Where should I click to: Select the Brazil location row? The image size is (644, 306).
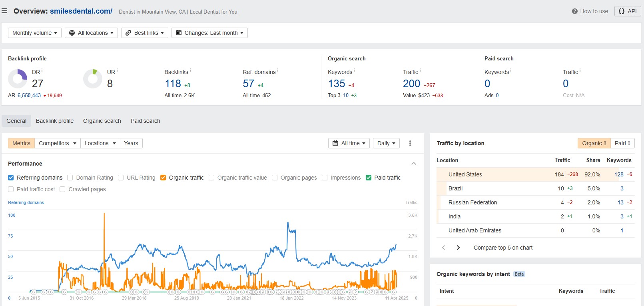536,188
